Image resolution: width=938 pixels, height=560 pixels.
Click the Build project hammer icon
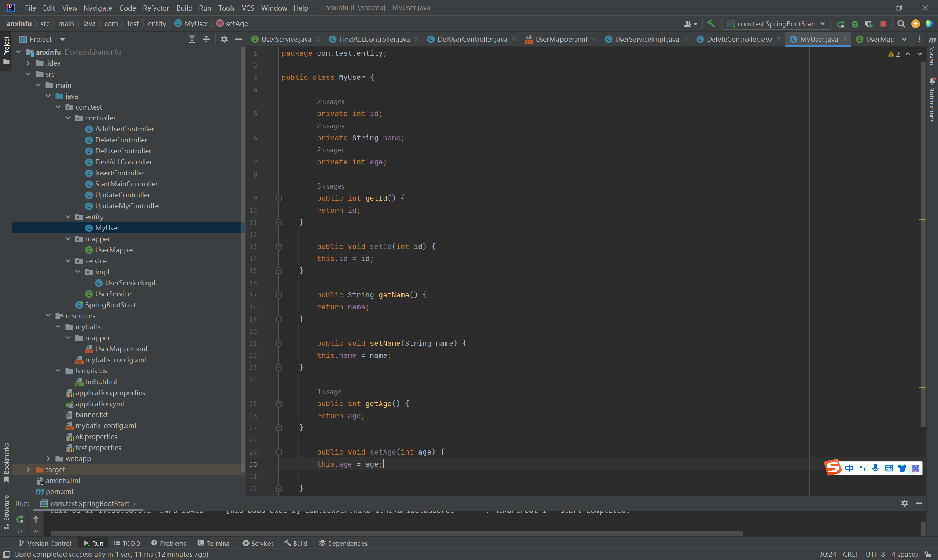711,24
